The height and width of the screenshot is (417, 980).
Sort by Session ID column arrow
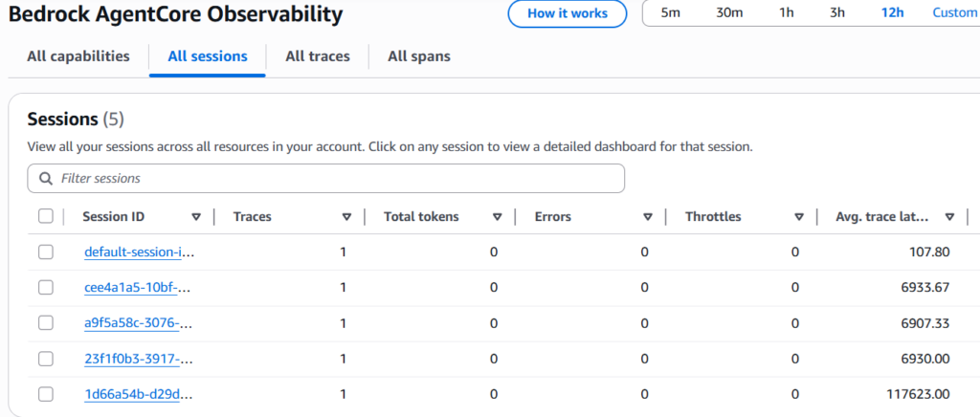click(x=196, y=217)
